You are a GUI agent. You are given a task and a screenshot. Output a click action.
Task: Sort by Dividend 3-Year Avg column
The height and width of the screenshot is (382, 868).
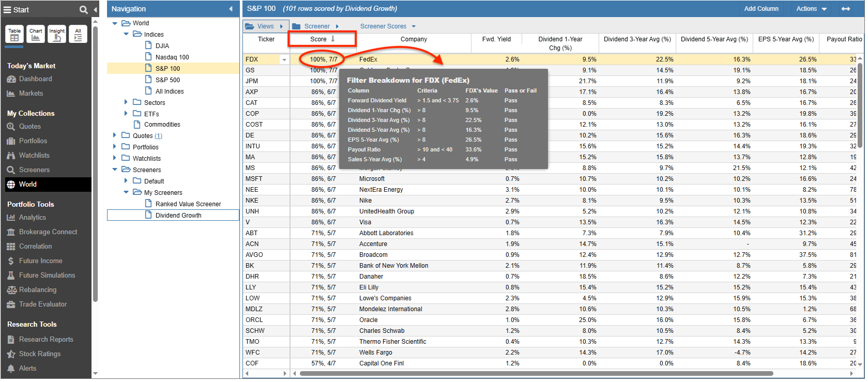coord(637,39)
